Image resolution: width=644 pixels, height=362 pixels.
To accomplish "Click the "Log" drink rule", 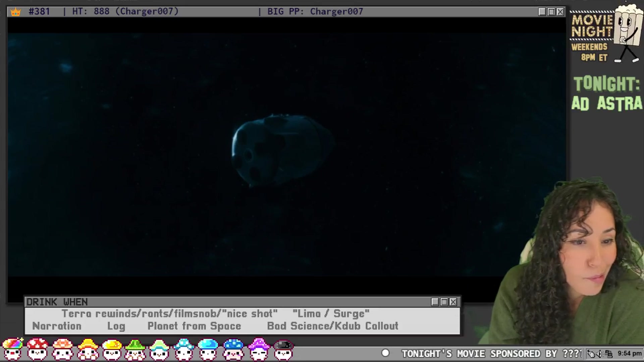I will coord(116,326).
